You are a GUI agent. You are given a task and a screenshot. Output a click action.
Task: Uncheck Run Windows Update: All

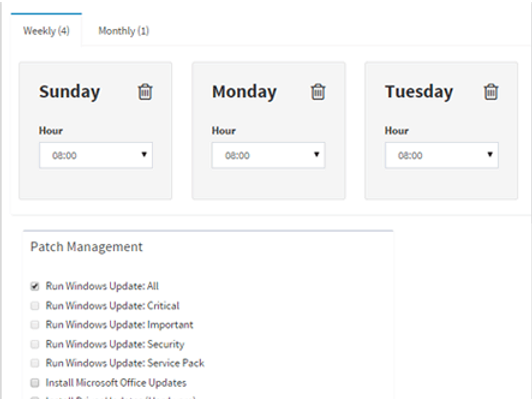(x=35, y=286)
